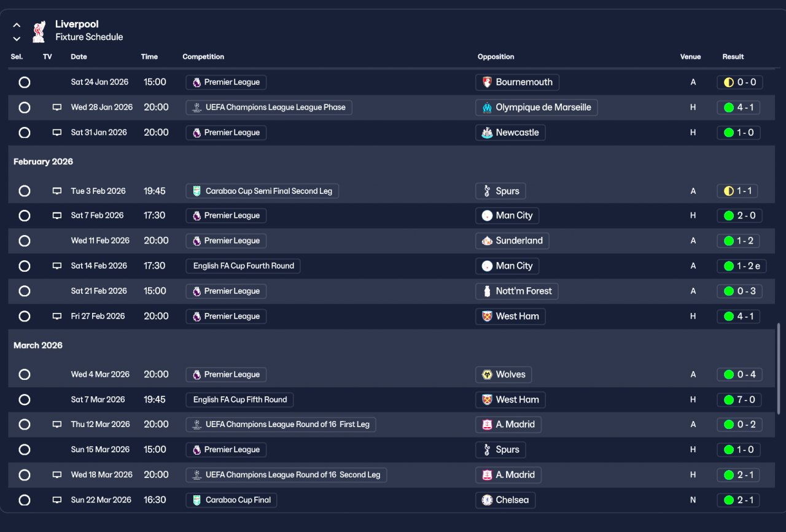The image size is (786, 532).
Task: Click the TV icon for Round of 16 Second Leg
Action: click(57, 475)
